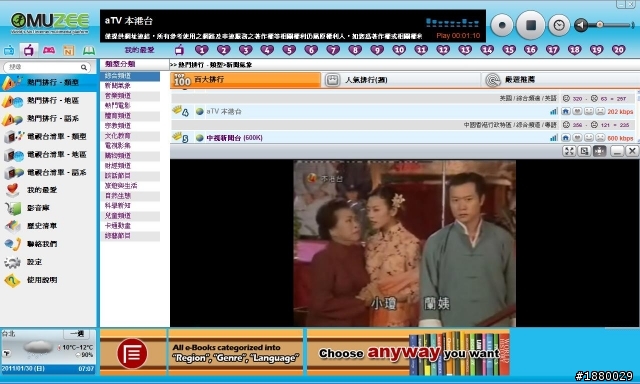Select favorite preset heart number 5
640x384 pixels.
click(x=289, y=50)
